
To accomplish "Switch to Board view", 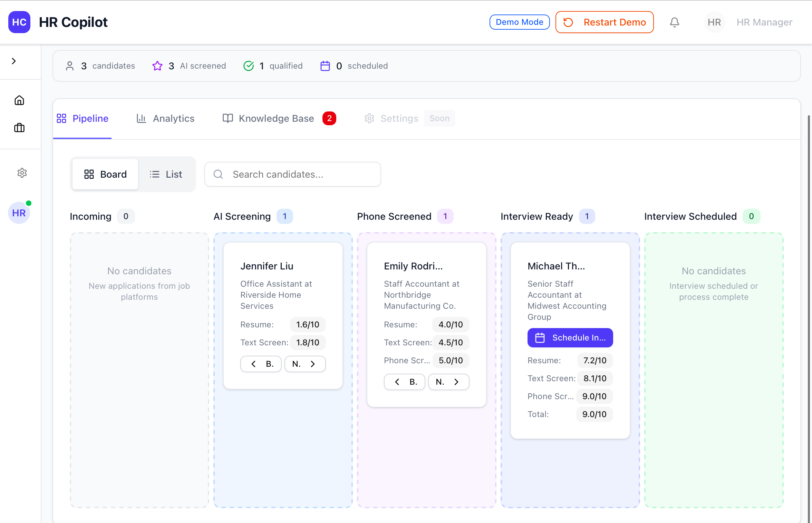I will tap(105, 174).
